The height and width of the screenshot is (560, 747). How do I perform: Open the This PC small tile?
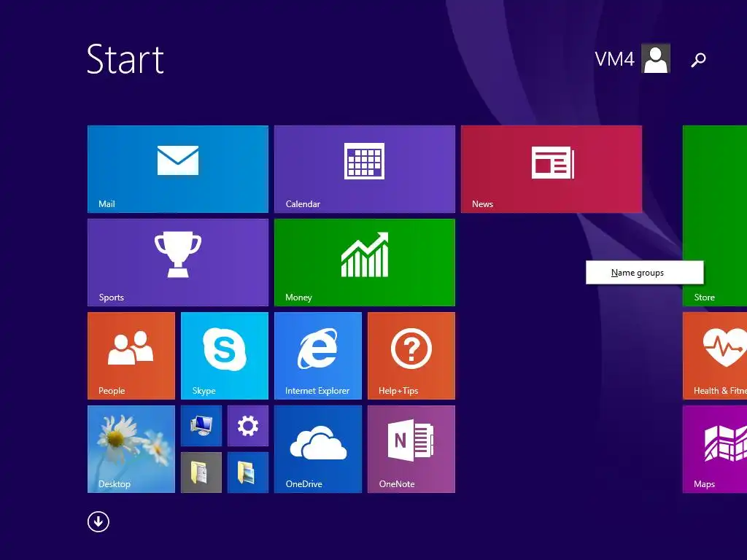coord(201,426)
